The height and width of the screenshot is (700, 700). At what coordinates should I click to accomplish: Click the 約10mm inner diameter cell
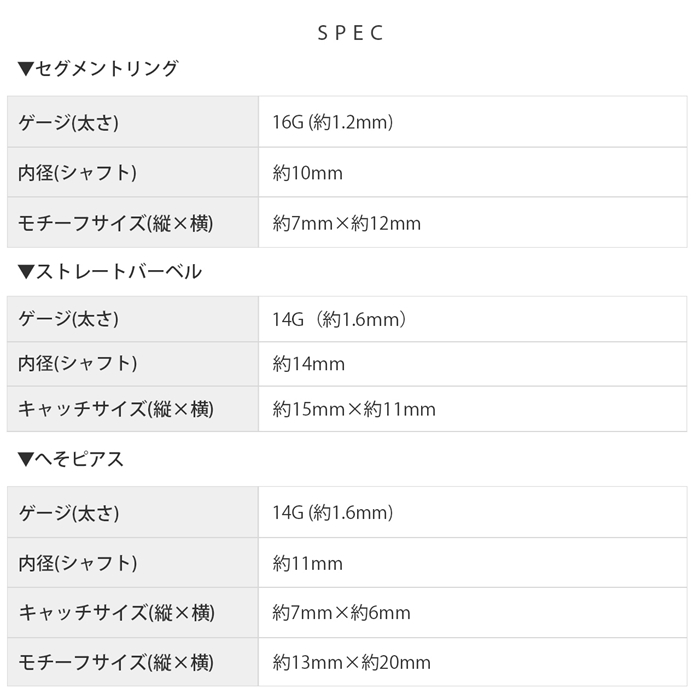(x=308, y=173)
